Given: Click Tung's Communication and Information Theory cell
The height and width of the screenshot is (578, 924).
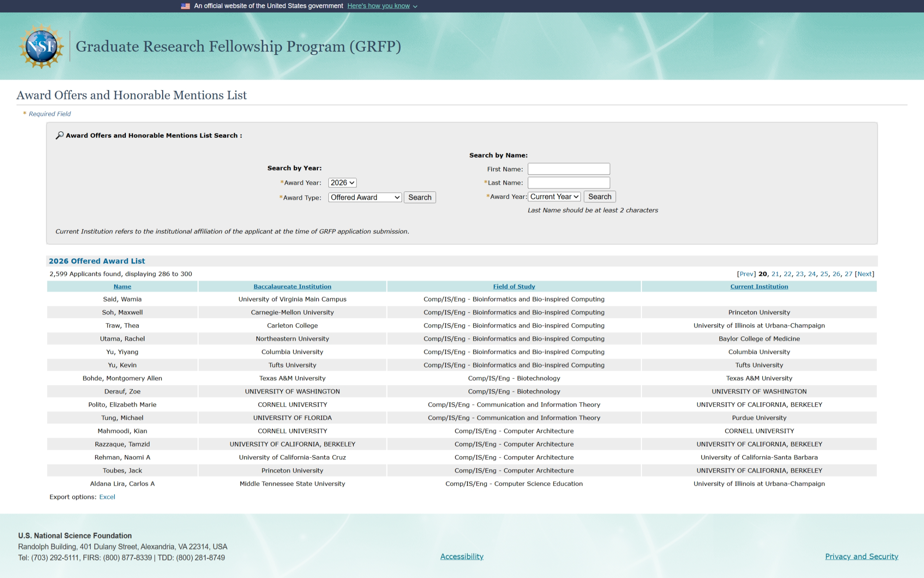Looking at the screenshot, I should (514, 418).
